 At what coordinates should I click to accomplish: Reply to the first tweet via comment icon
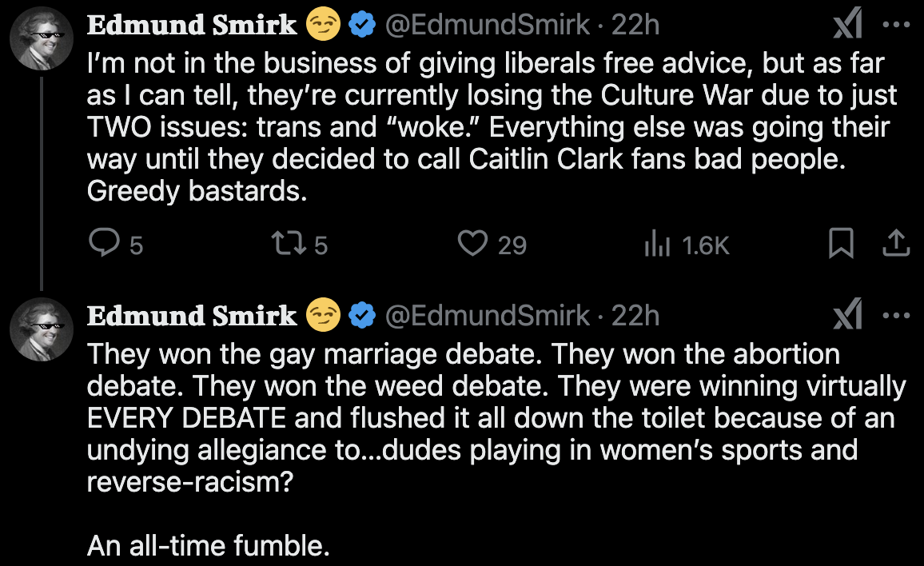102,245
